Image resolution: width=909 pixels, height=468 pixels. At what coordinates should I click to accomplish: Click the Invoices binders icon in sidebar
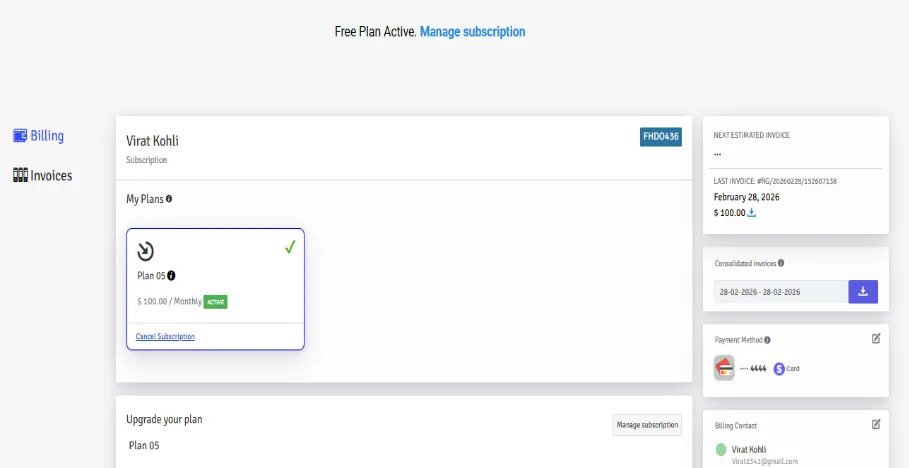[20, 175]
